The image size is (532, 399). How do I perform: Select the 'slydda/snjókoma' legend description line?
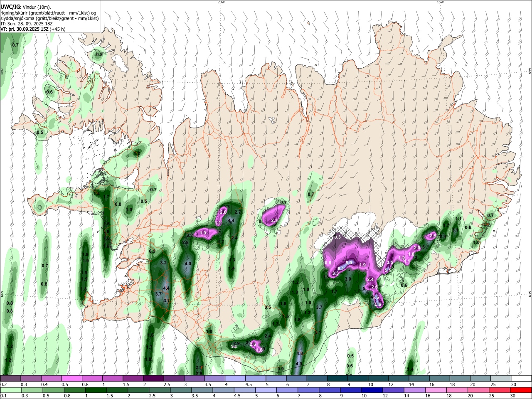click(49, 18)
